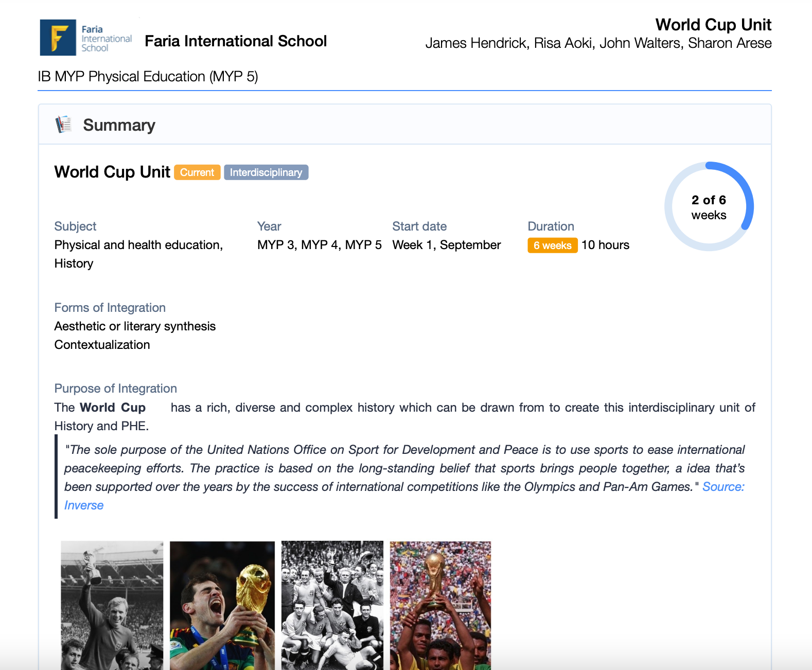This screenshot has width=812, height=670.
Task: Click the Summary notebook icon
Action: coord(64,125)
